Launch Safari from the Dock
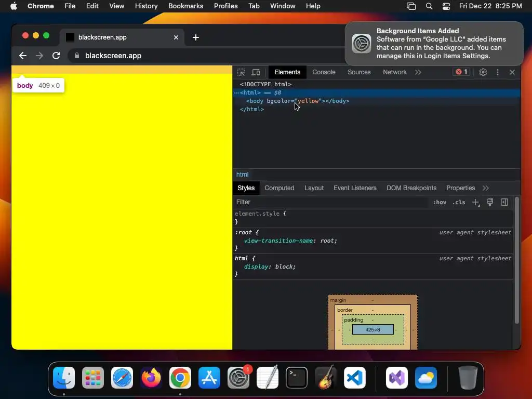The width and height of the screenshot is (532, 399). 122,378
